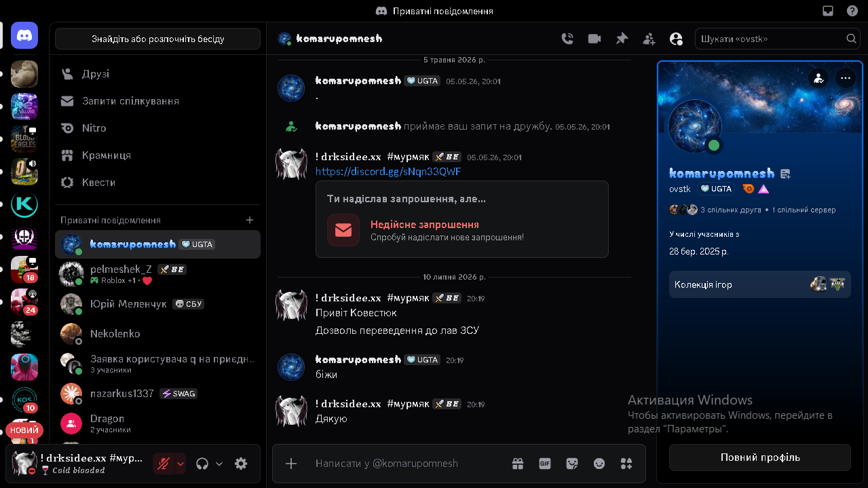The height and width of the screenshot is (488, 868).
Task: Click your own avatar in user panel
Action: click(24, 463)
